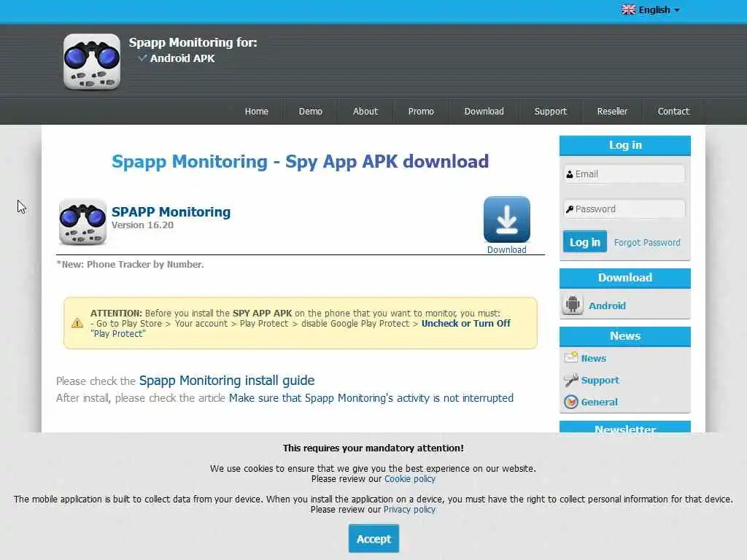
Task: Click the warning triangle icon in attention box
Action: (77, 323)
